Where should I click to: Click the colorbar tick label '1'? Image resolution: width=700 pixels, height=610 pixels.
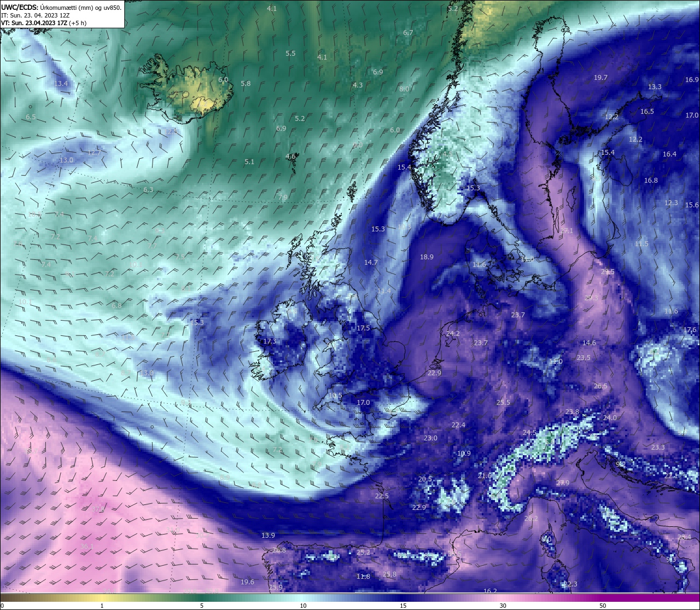(102, 606)
